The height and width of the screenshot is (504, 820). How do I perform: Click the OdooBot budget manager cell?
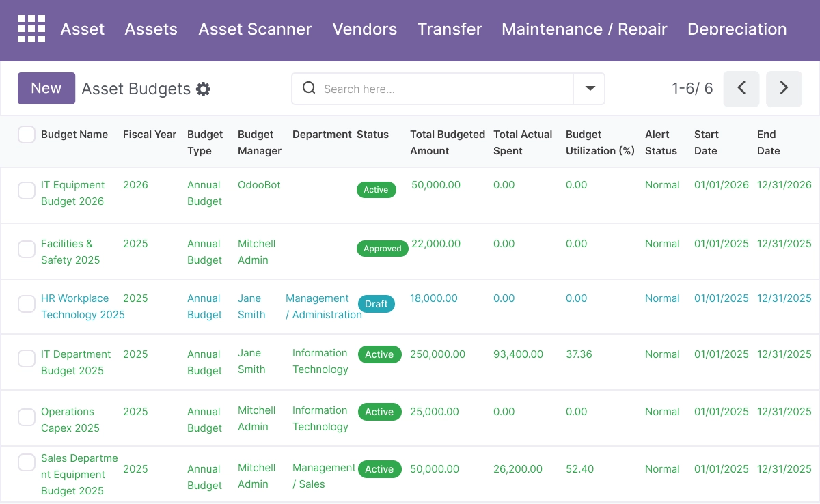click(x=259, y=185)
